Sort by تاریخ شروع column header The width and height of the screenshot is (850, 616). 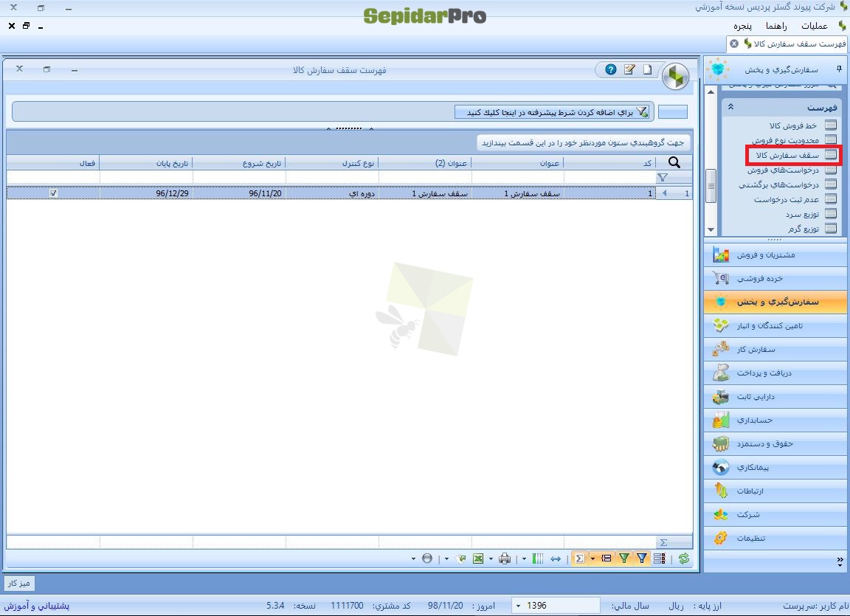click(239, 162)
